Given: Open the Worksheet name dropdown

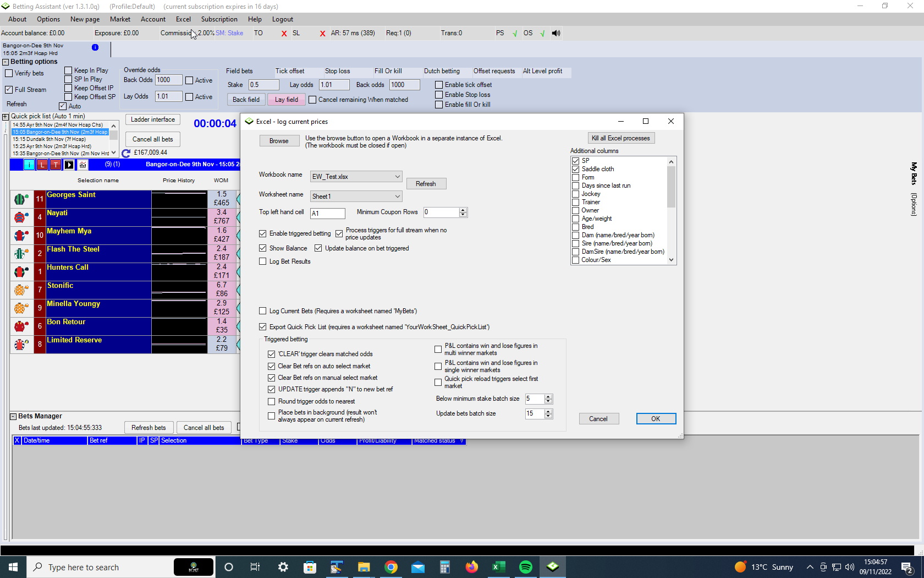Looking at the screenshot, I should 397,197.
